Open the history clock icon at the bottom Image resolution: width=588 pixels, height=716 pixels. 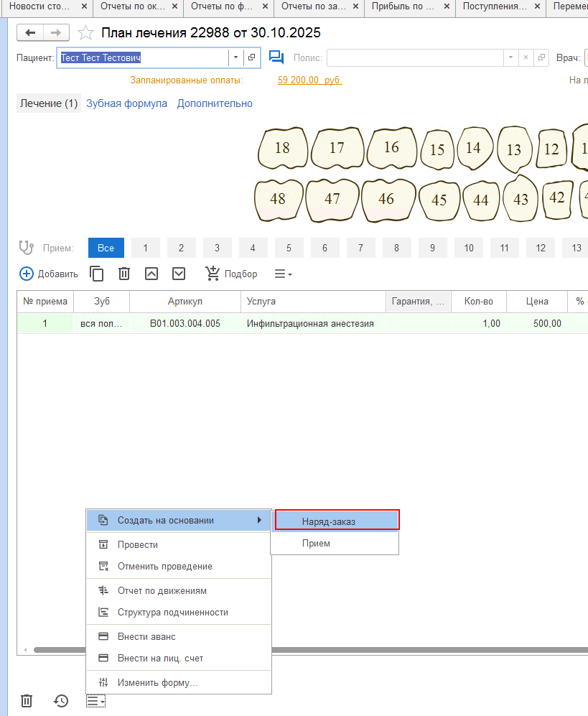61,701
